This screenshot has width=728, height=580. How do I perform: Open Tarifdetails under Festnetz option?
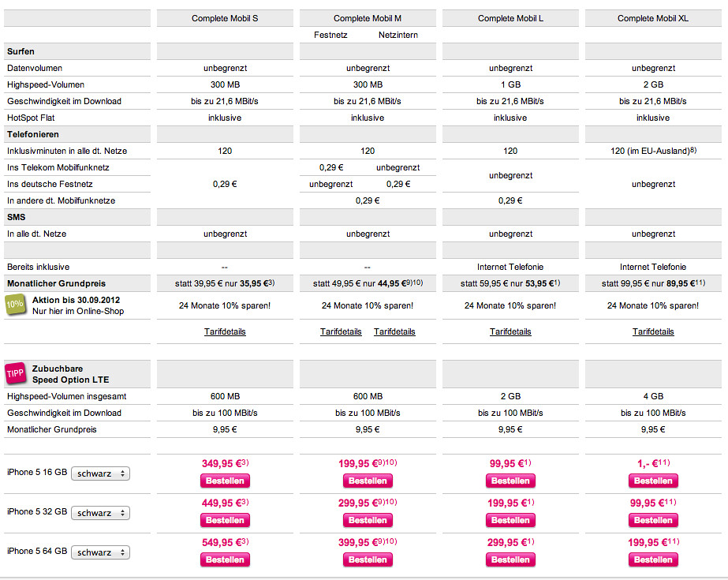pyautogui.click(x=341, y=331)
